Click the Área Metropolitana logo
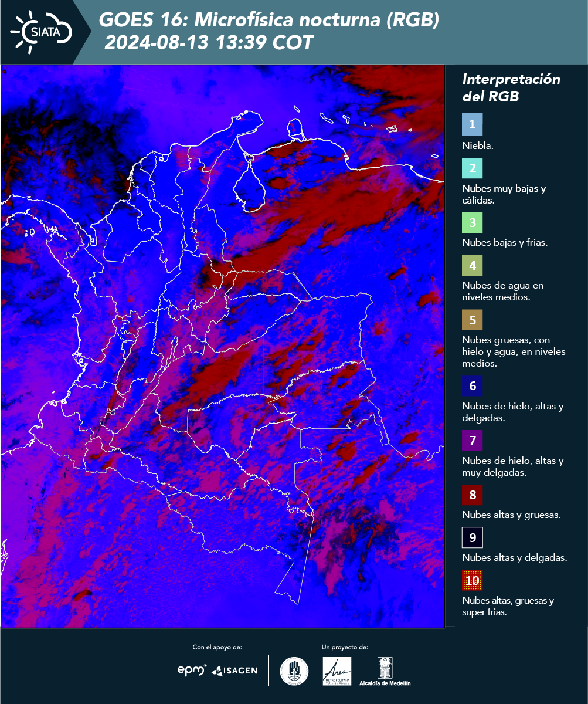The image size is (588, 704). [x=337, y=671]
